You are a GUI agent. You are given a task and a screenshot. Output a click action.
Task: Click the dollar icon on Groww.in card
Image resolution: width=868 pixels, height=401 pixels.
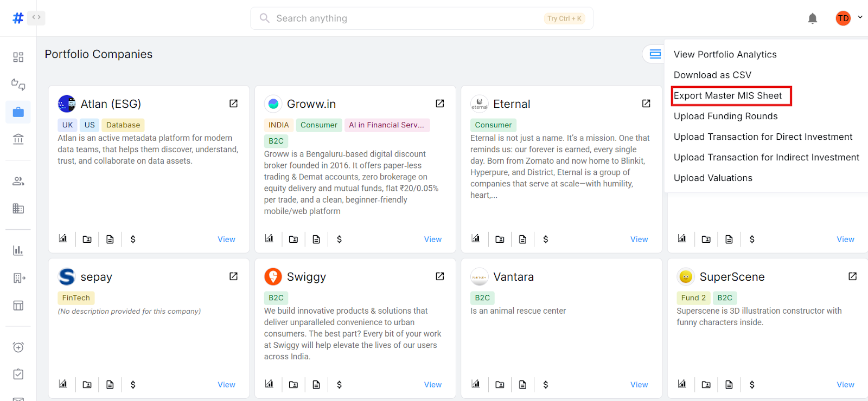[339, 239]
